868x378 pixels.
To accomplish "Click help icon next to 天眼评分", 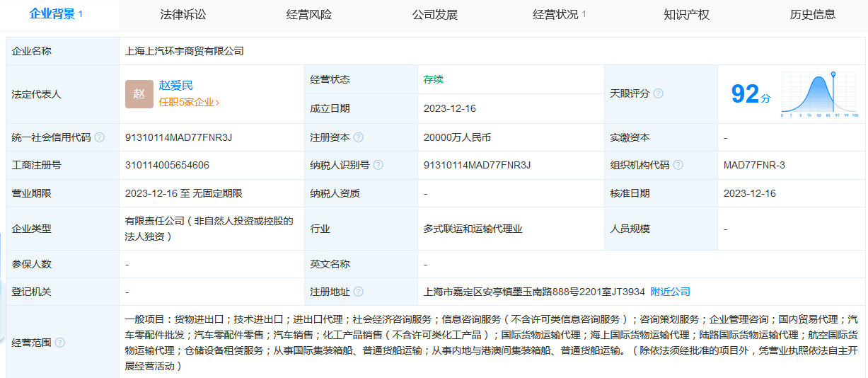I will (x=659, y=94).
